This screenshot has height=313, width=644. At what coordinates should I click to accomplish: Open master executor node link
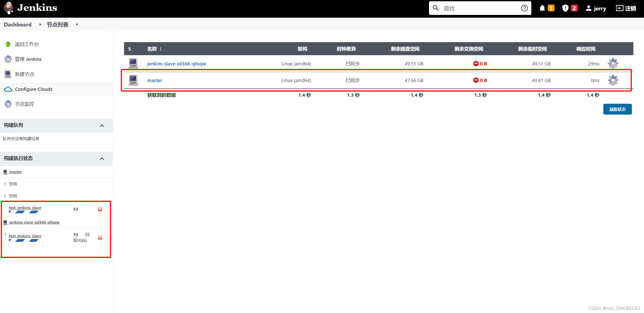point(15,172)
